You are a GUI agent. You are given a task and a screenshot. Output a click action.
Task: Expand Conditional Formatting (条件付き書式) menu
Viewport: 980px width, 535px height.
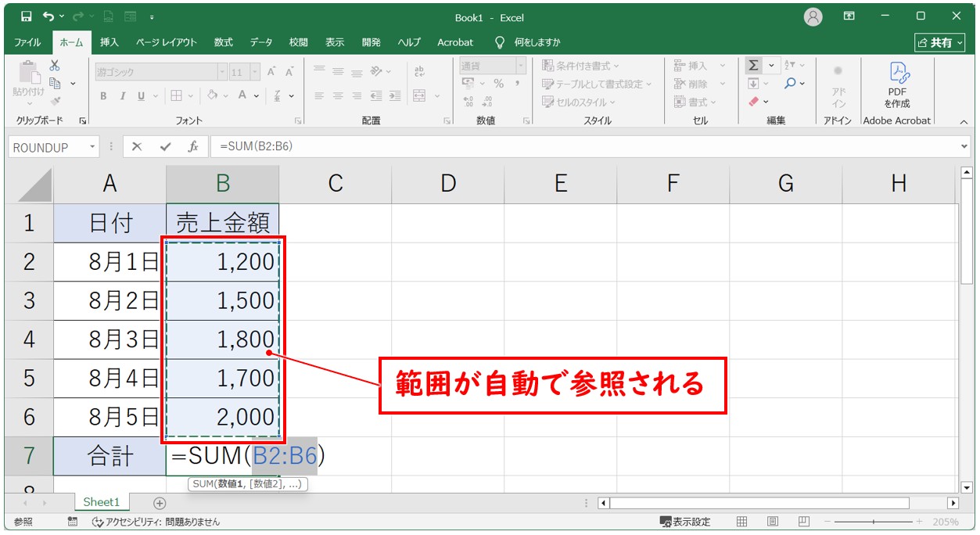(580, 66)
